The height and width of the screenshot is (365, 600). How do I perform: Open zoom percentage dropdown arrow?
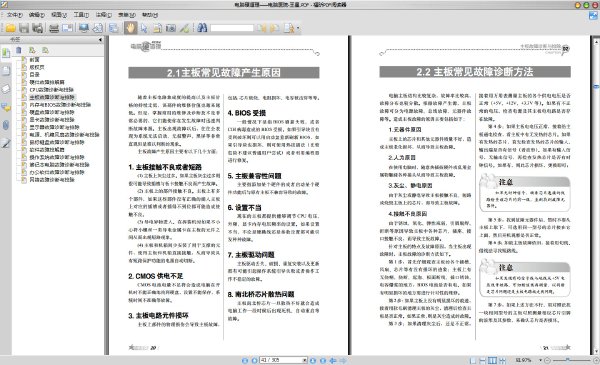pos(540,360)
